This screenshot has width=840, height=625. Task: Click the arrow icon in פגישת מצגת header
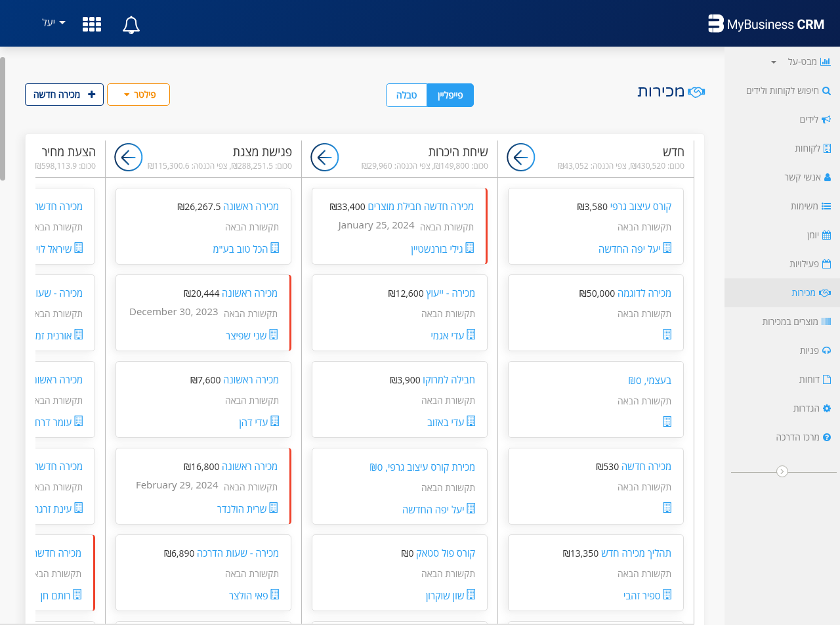point(129,158)
